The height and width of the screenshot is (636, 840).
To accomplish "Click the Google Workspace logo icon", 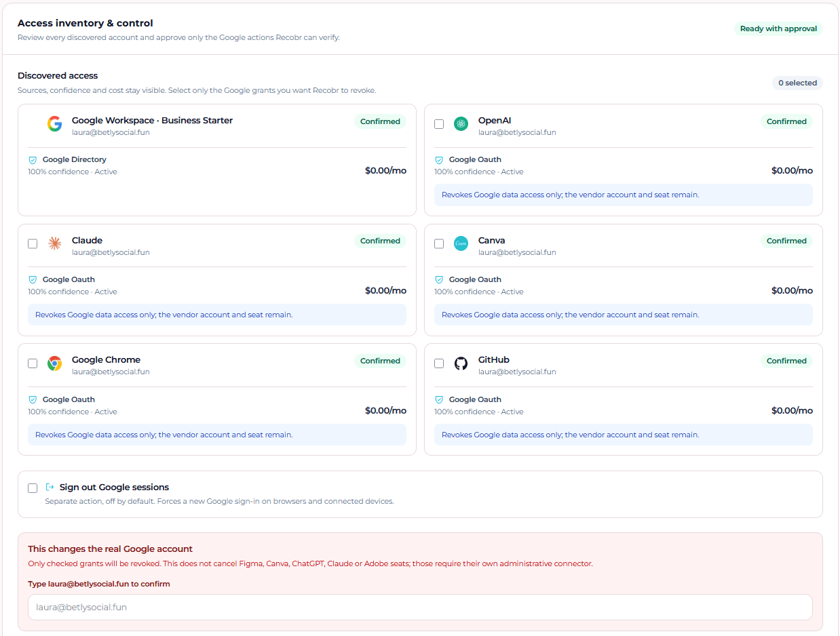I will 55,123.
